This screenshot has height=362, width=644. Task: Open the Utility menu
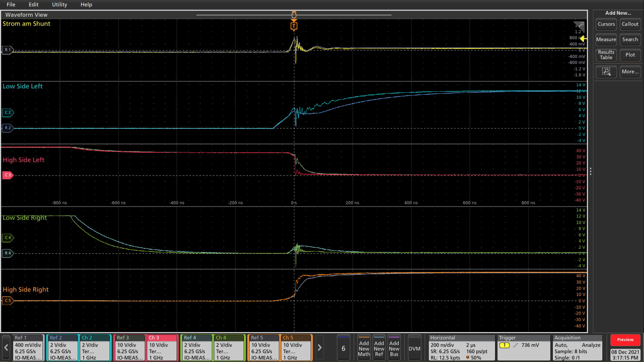[x=59, y=4]
